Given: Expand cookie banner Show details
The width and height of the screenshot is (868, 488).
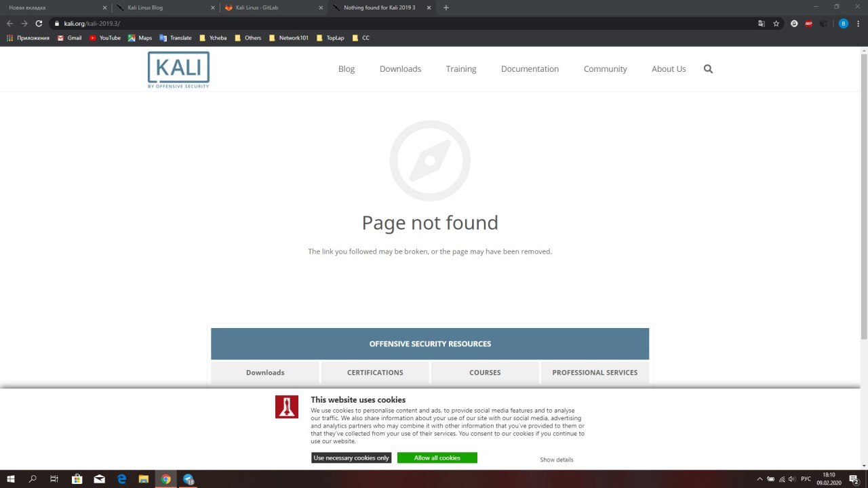Looking at the screenshot, I should point(557,460).
